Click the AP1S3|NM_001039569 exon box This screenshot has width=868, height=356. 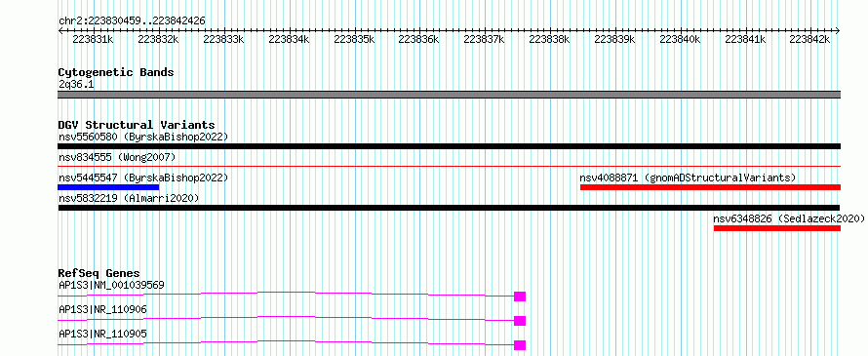519,297
